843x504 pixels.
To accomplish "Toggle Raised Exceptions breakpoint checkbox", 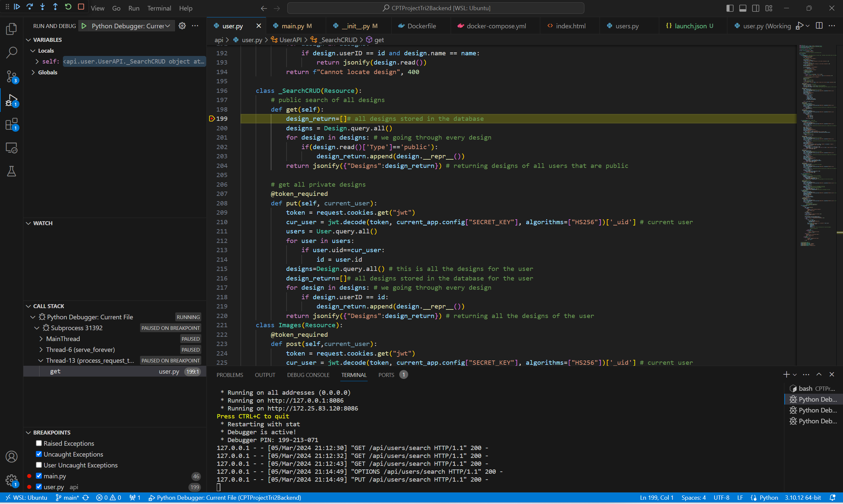I will pyautogui.click(x=39, y=443).
